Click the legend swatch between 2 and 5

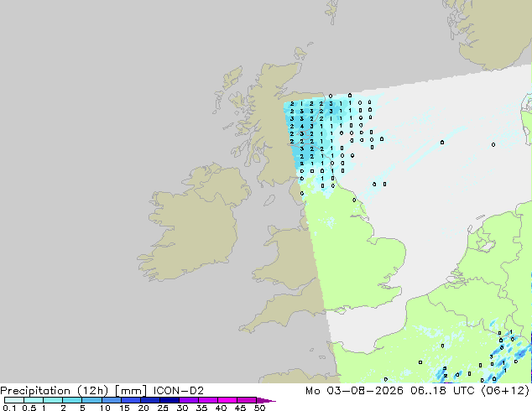[x=73, y=400]
